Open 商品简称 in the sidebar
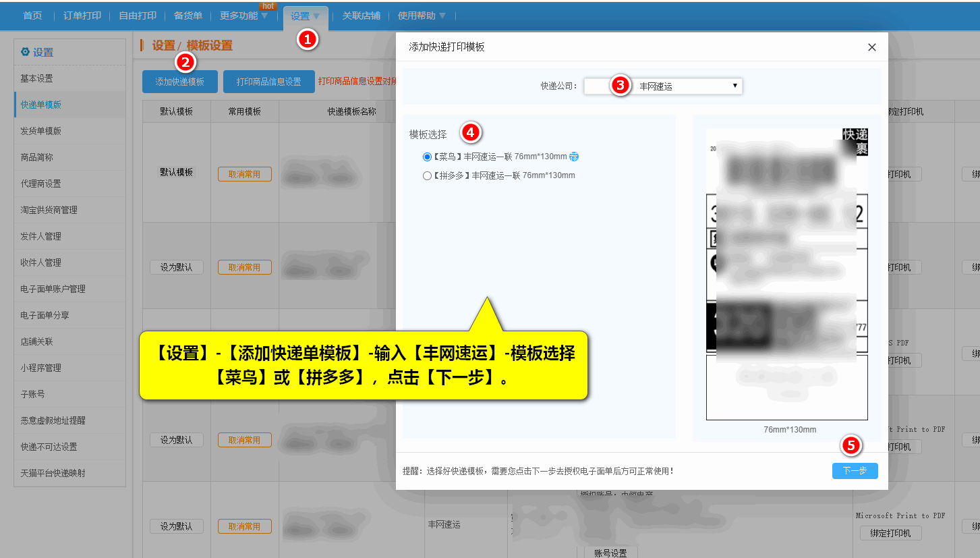 point(70,158)
